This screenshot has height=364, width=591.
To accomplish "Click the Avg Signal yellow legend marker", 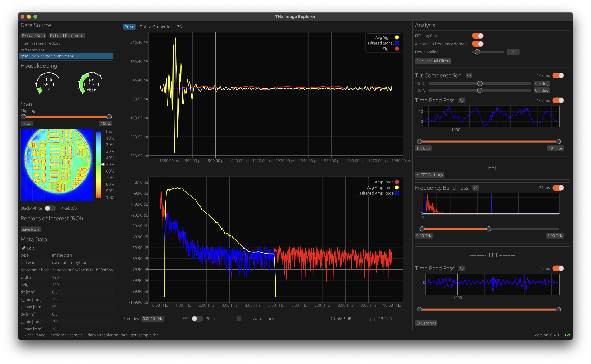I will pos(397,37).
